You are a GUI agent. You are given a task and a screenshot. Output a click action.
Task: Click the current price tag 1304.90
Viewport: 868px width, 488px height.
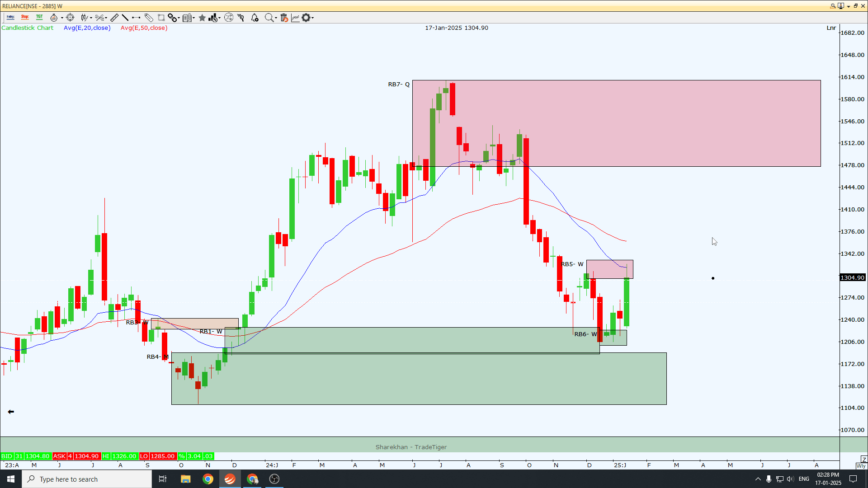[x=852, y=277]
